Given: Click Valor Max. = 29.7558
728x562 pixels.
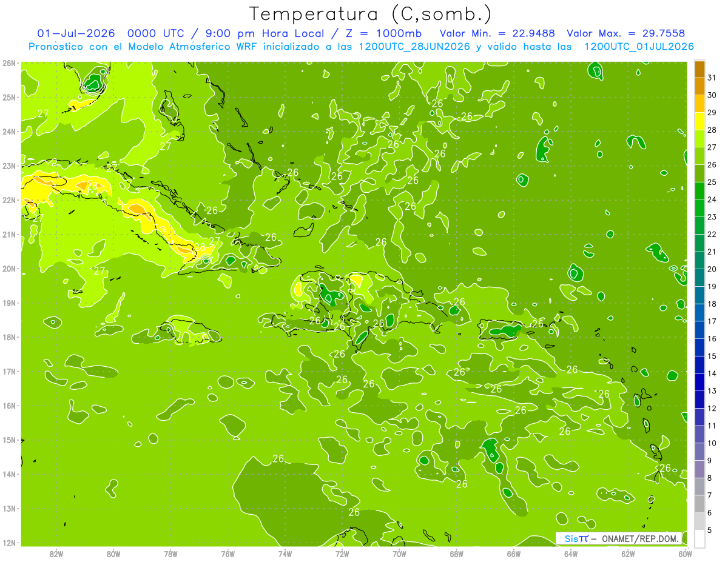Looking at the screenshot, I should 626,33.
